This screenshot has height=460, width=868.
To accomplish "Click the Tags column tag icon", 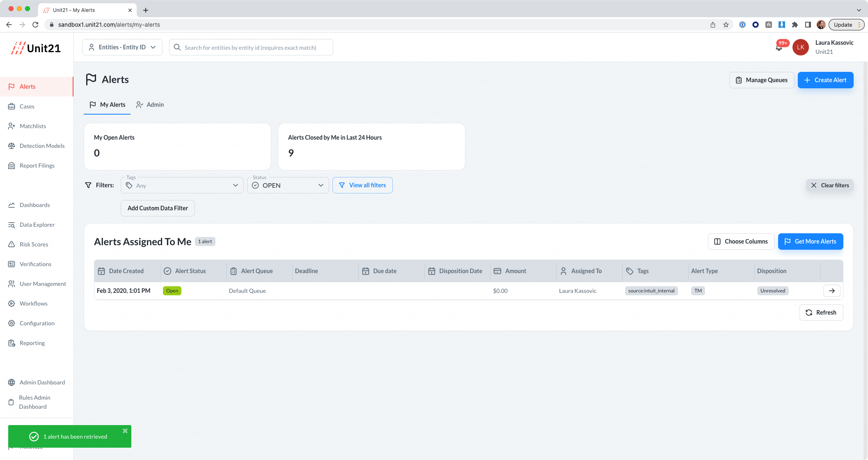I will click(x=630, y=271).
